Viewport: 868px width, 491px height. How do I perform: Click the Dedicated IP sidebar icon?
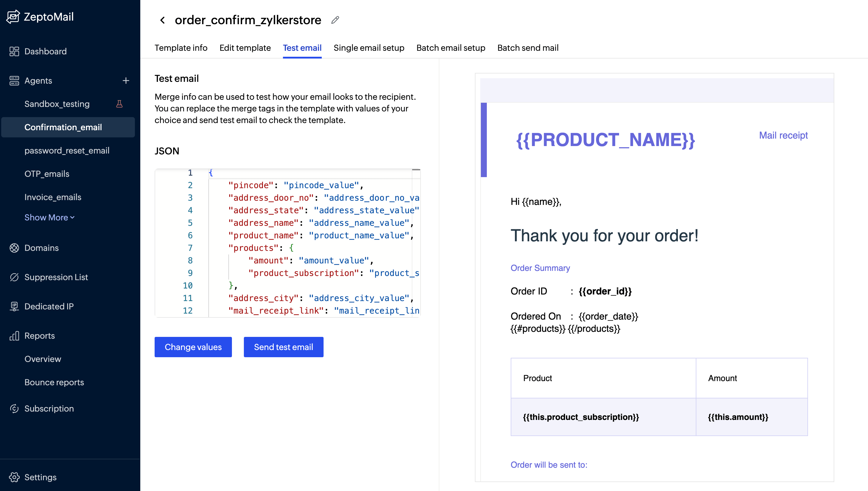[14, 306]
